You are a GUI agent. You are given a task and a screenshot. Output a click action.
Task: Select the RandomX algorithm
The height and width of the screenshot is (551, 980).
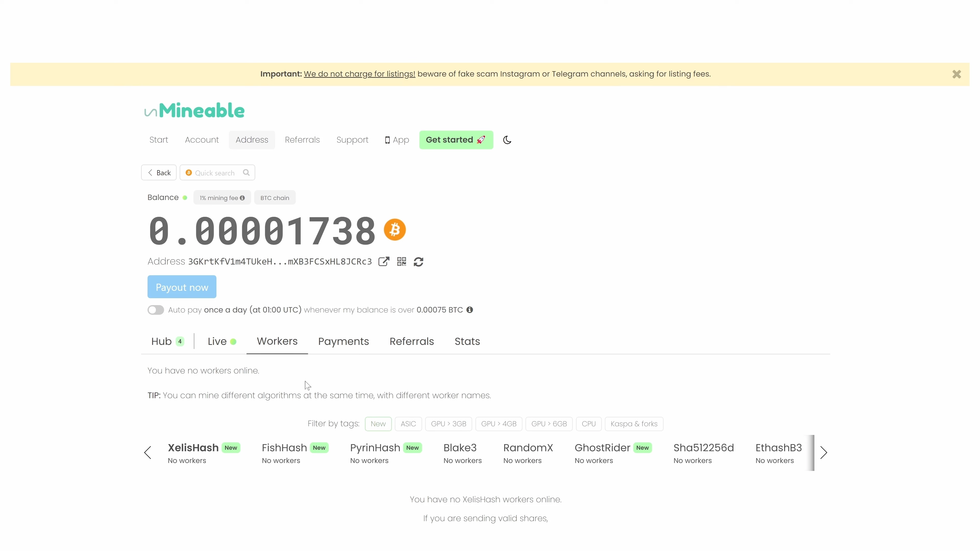(x=528, y=453)
